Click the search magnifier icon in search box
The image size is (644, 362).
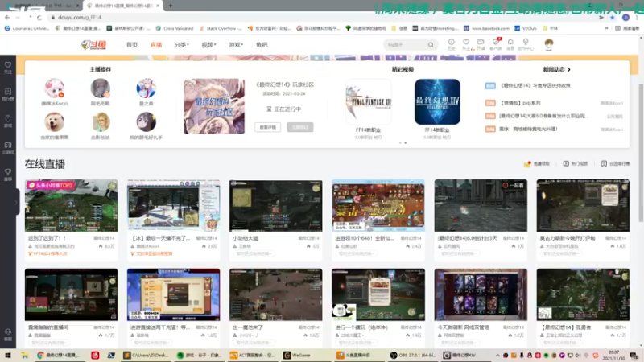click(x=431, y=45)
